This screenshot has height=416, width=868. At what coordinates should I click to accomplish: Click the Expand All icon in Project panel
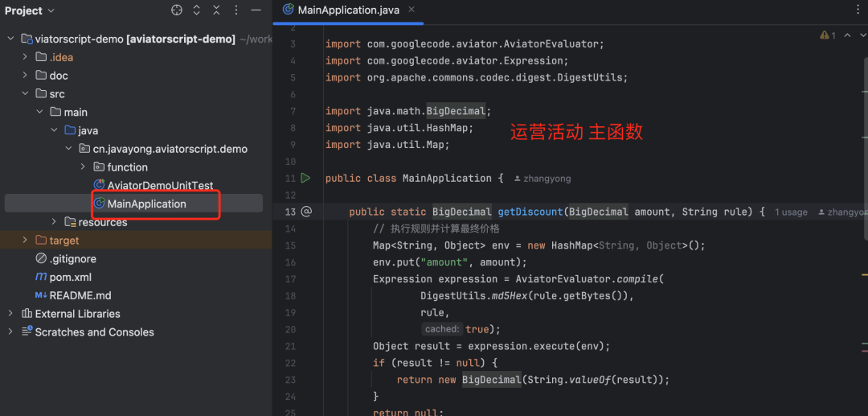(x=197, y=10)
